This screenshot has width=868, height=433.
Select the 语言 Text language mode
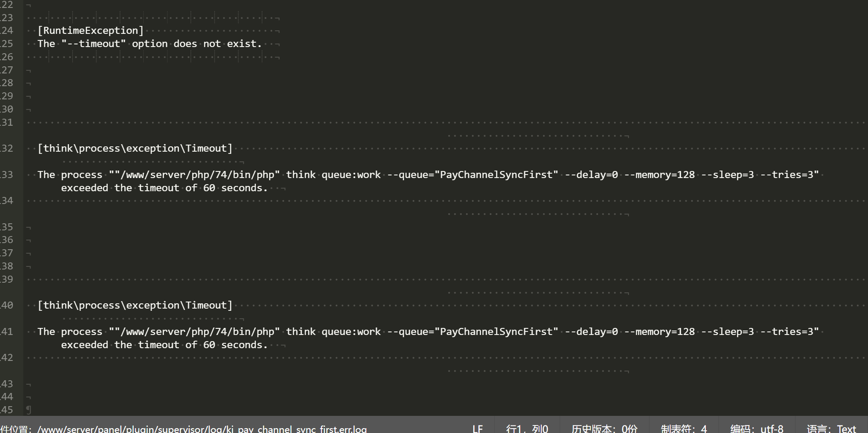click(x=831, y=429)
